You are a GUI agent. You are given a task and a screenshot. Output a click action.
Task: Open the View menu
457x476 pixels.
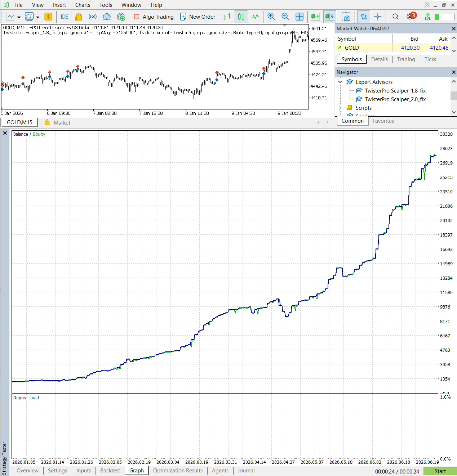pyautogui.click(x=38, y=5)
